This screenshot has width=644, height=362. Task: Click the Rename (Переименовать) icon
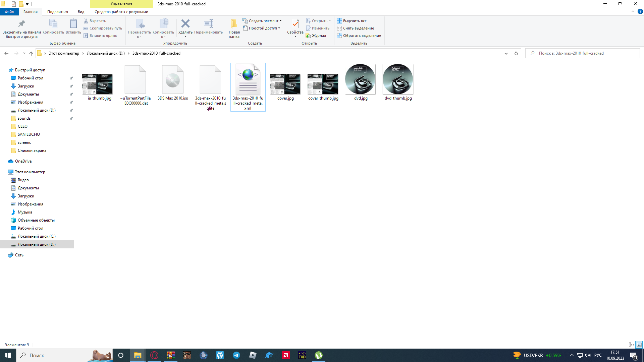coord(208,24)
